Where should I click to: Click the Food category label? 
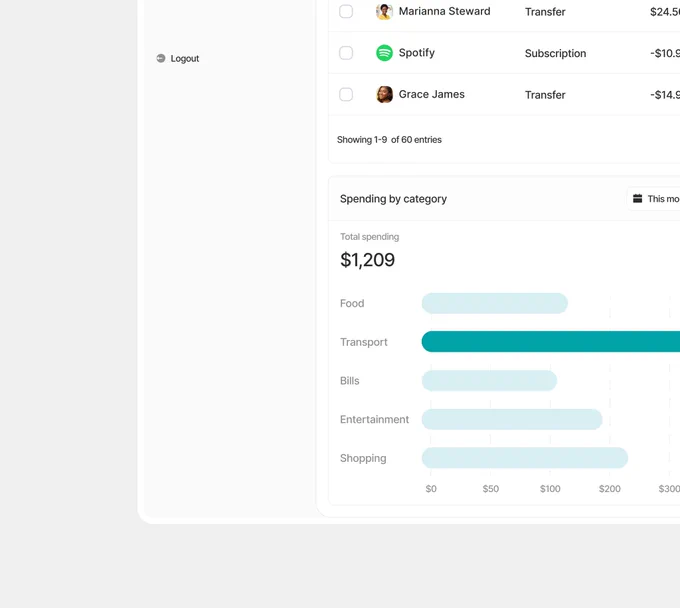pyautogui.click(x=352, y=303)
